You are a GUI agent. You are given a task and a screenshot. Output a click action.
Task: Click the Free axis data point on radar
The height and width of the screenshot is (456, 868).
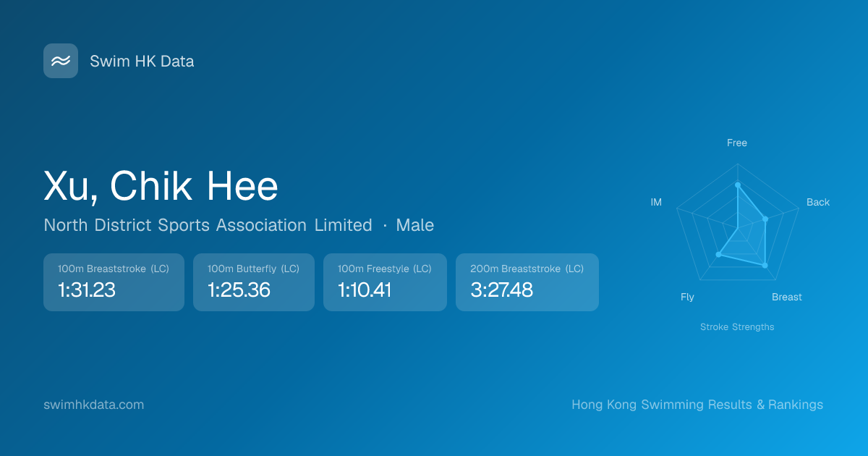click(x=737, y=185)
